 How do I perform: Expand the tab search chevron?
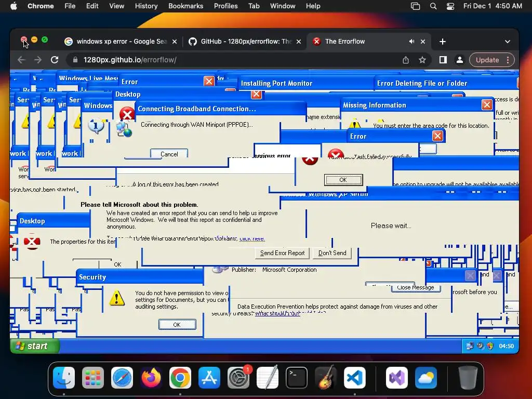pyautogui.click(x=508, y=42)
